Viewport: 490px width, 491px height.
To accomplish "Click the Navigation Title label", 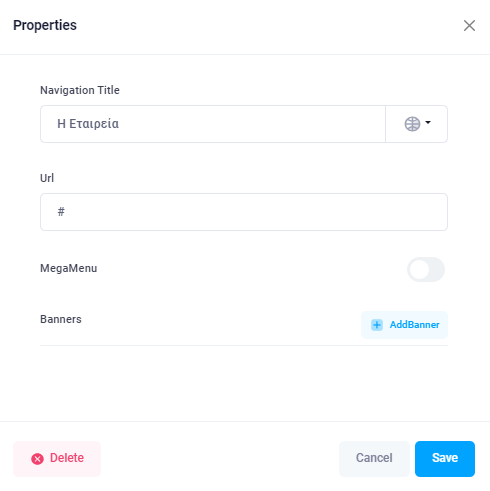I will pos(80,90).
